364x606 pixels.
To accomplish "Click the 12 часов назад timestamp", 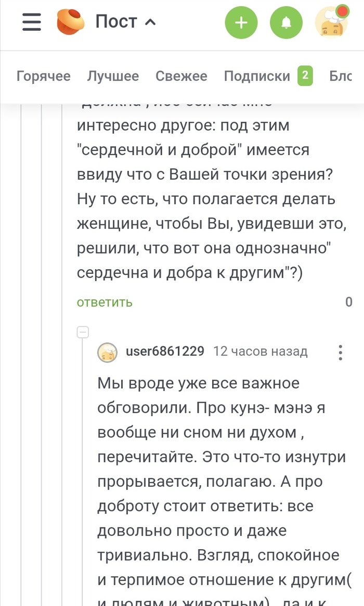I will point(260,351).
